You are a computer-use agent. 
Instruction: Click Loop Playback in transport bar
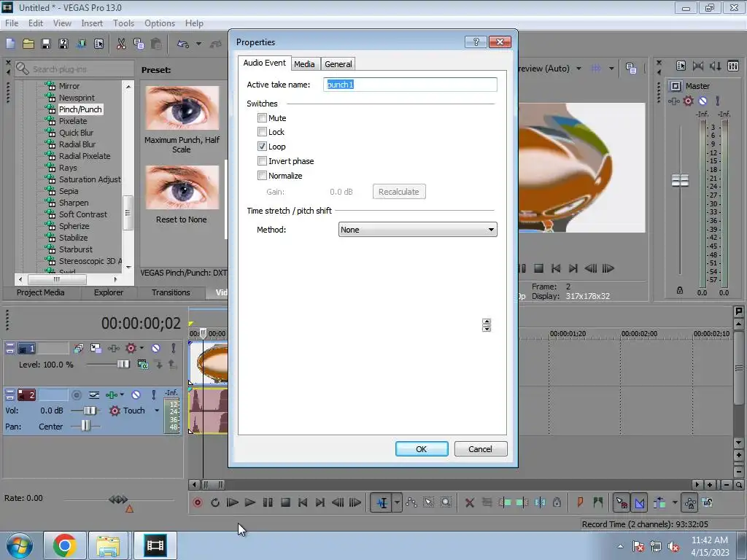coord(215,502)
